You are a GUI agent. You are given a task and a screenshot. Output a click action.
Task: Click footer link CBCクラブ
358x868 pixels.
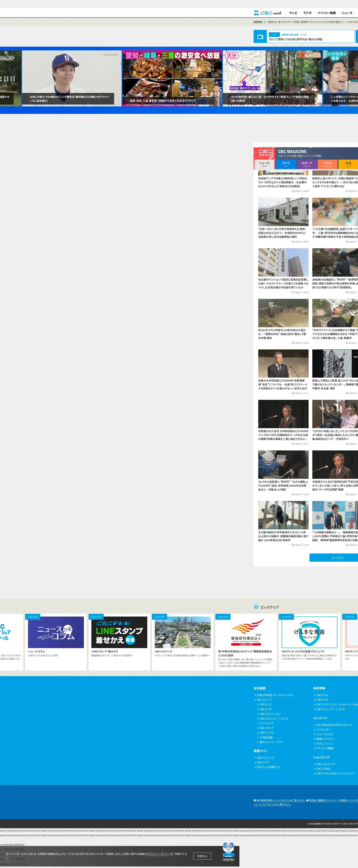[x=263, y=763]
